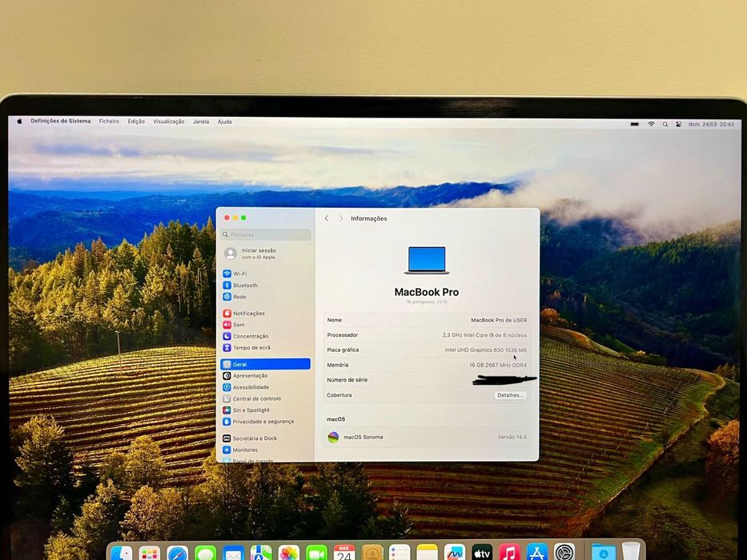Open the Ajuda menu
This screenshot has height=560, width=747.
(x=225, y=122)
